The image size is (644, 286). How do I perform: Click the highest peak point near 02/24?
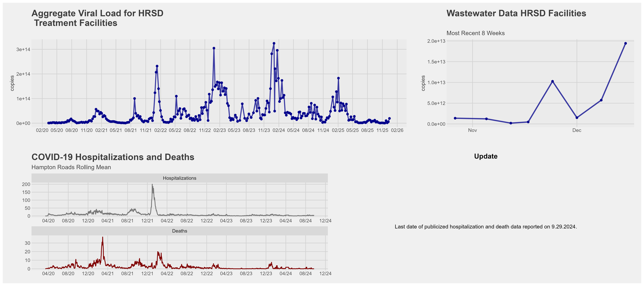click(x=274, y=43)
